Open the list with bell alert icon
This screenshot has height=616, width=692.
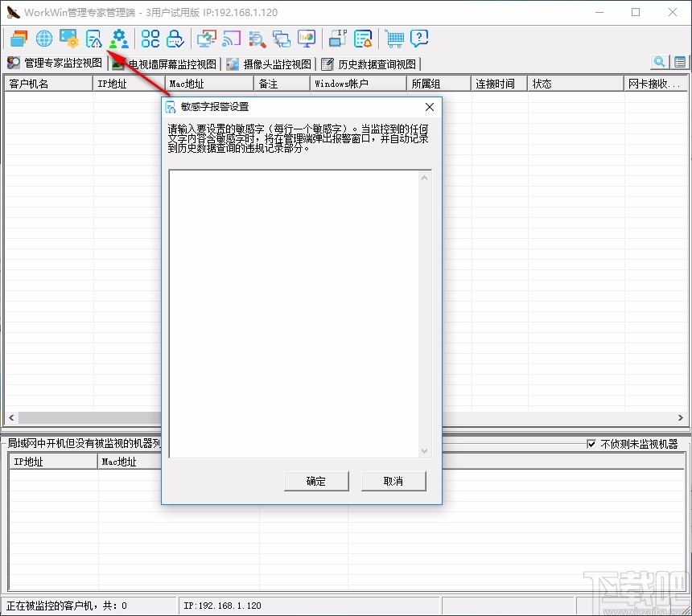(363, 39)
